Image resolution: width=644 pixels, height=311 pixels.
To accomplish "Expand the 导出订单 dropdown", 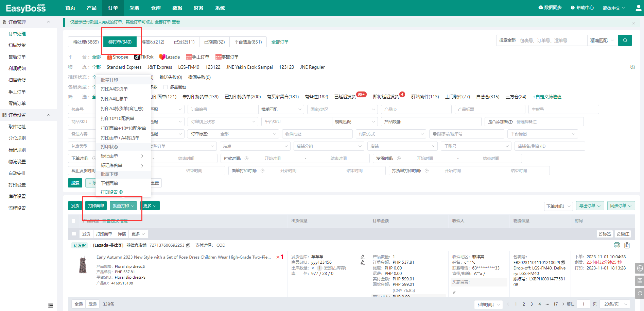I will point(590,206).
